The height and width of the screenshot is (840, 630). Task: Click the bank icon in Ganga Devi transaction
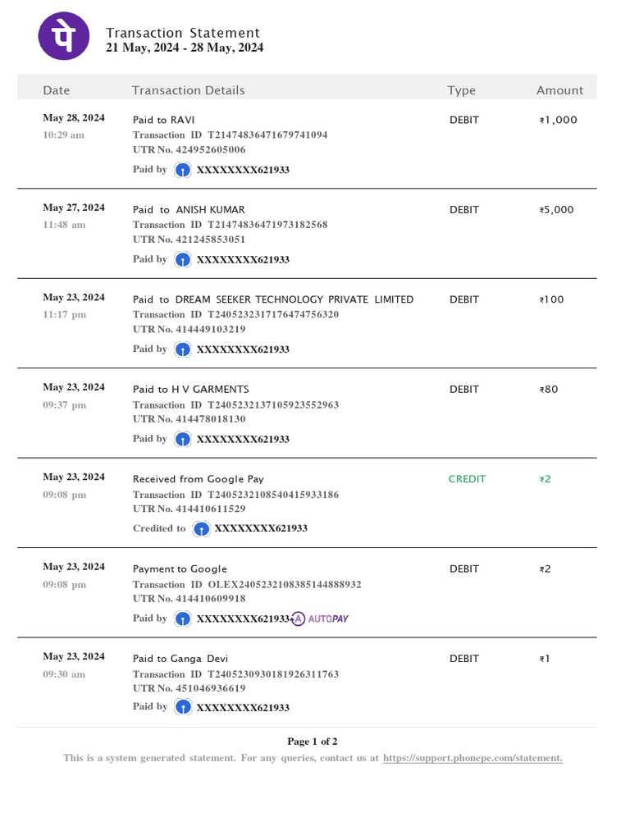pos(183,707)
